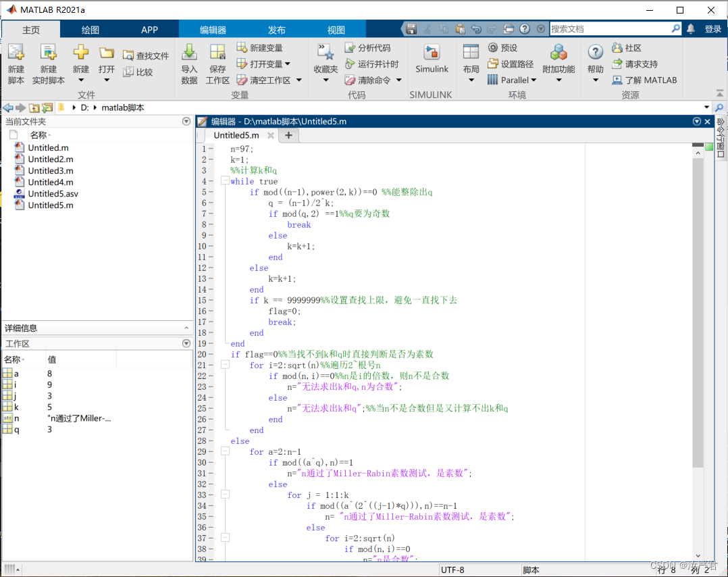
Task: Click 查找文件 (Find Files)
Action: pyautogui.click(x=146, y=56)
